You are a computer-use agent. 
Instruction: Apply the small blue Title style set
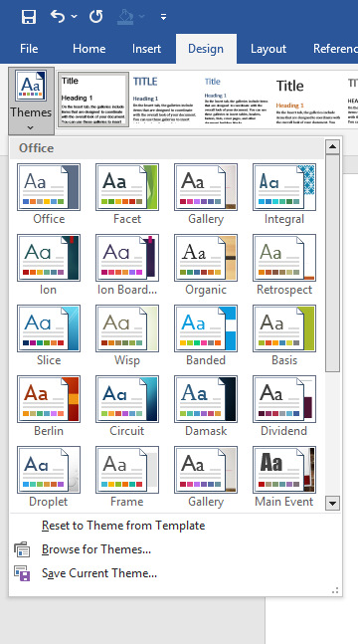[x=236, y=99]
